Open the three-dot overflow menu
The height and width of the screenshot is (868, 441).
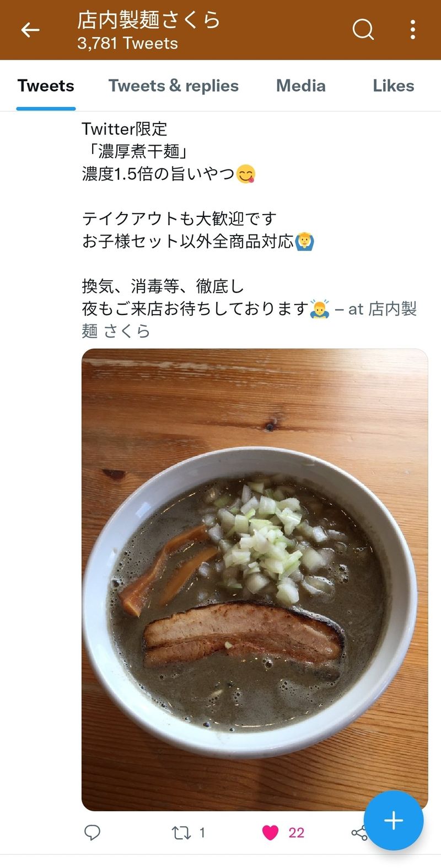(413, 30)
